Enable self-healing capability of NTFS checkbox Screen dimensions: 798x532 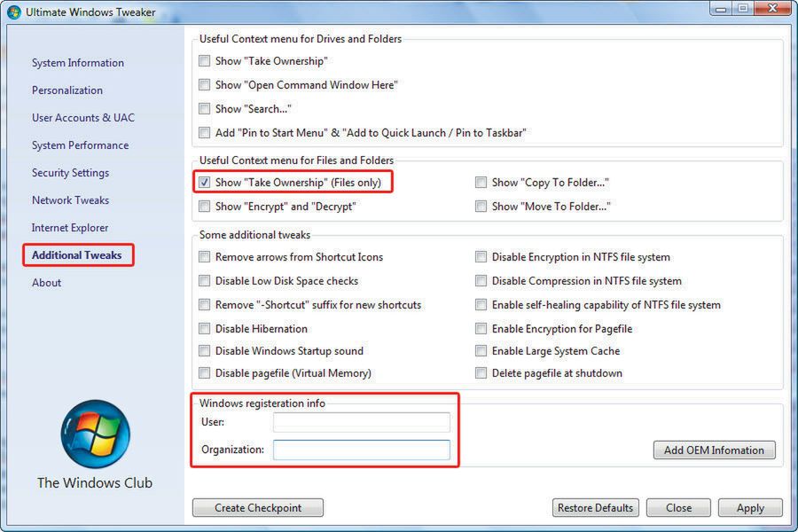(x=481, y=304)
